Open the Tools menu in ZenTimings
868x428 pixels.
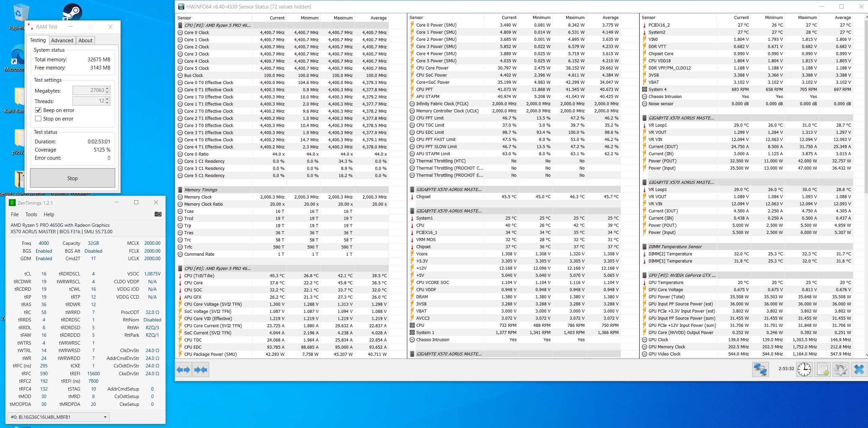(x=31, y=215)
